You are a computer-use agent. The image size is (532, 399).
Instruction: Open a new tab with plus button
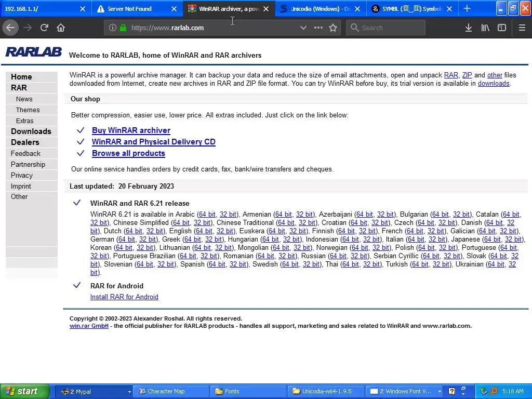pyautogui.click(x=467, y=9)
